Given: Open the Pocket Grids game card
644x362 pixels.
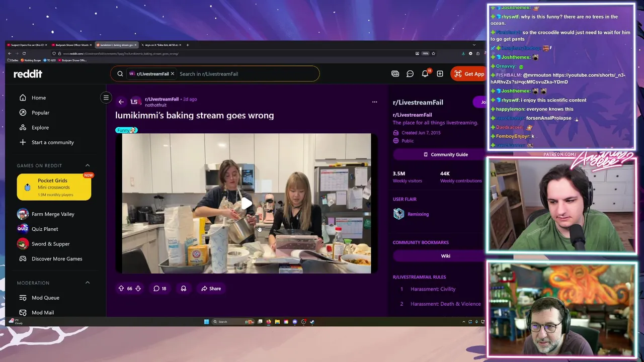Looking at the screenshot, I should pos(54,187).
